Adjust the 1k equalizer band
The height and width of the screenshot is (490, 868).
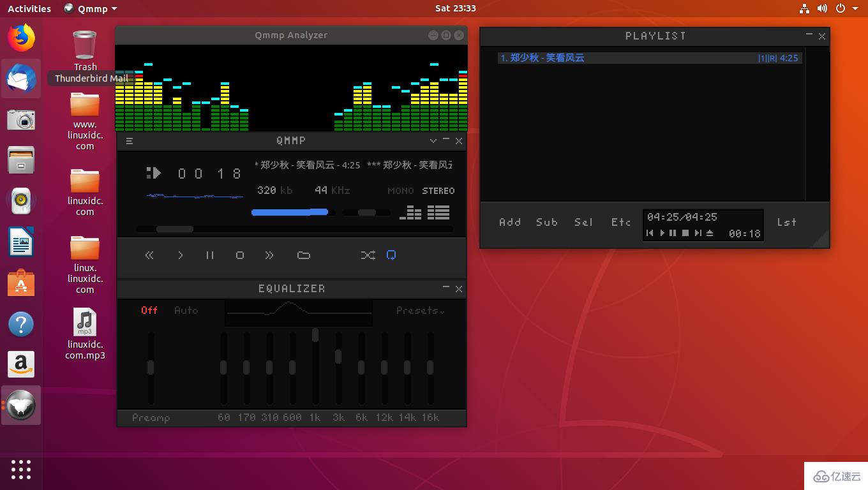click(x=315, y=368)
